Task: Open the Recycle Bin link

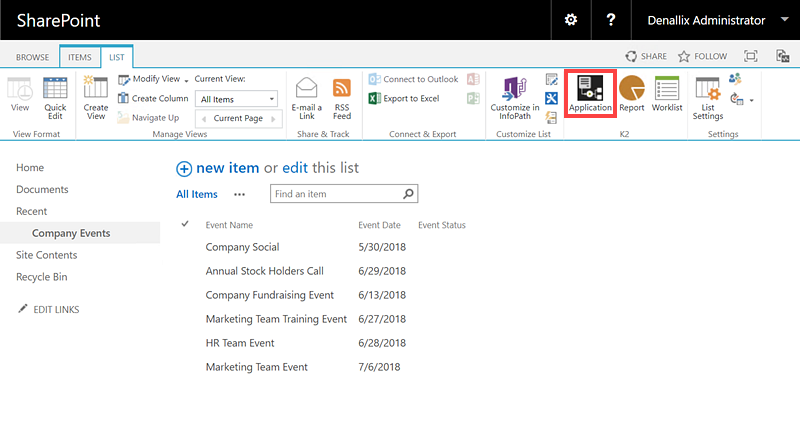Action: tap(42, 277)
